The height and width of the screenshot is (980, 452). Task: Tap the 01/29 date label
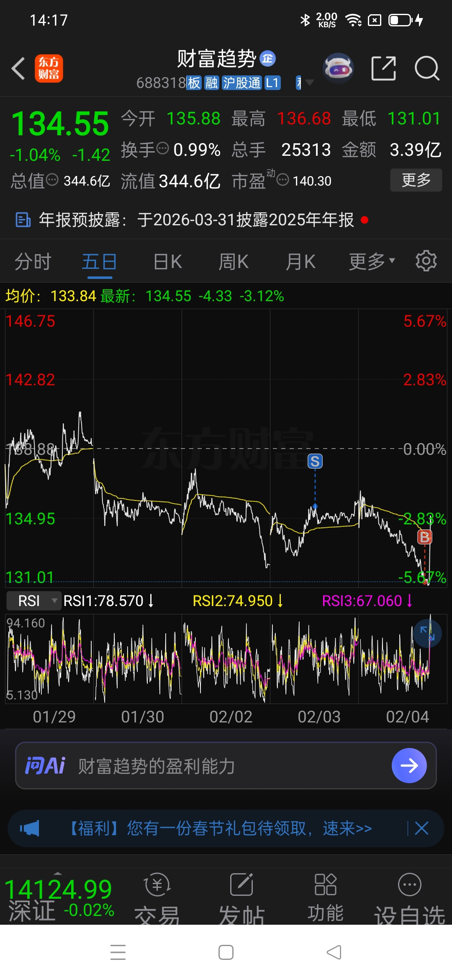click(54, 717)
